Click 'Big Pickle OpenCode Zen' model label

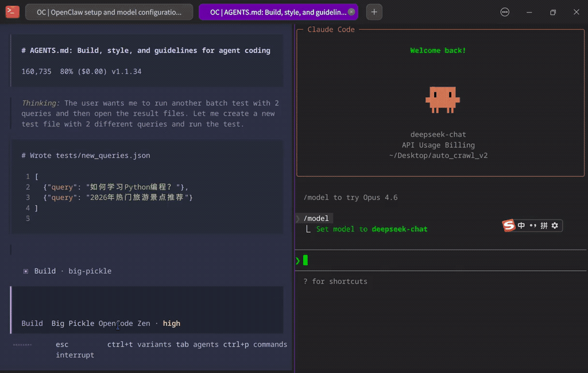pos(101,324)
